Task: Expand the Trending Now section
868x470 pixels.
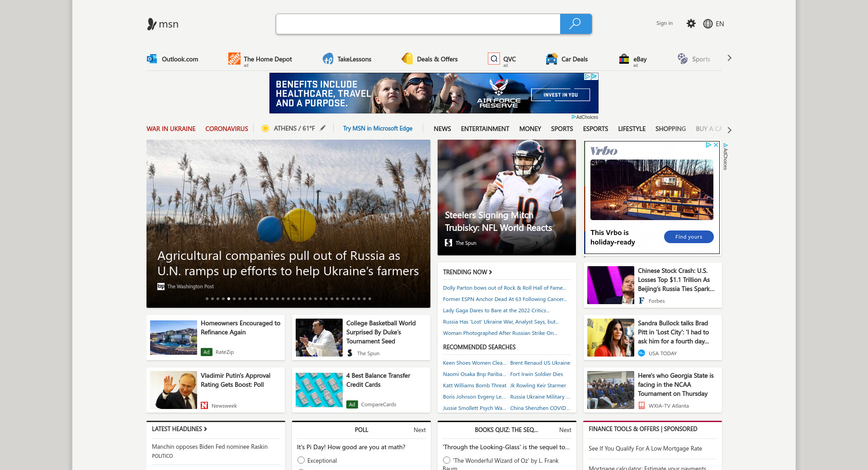Action: pos(467,272)
